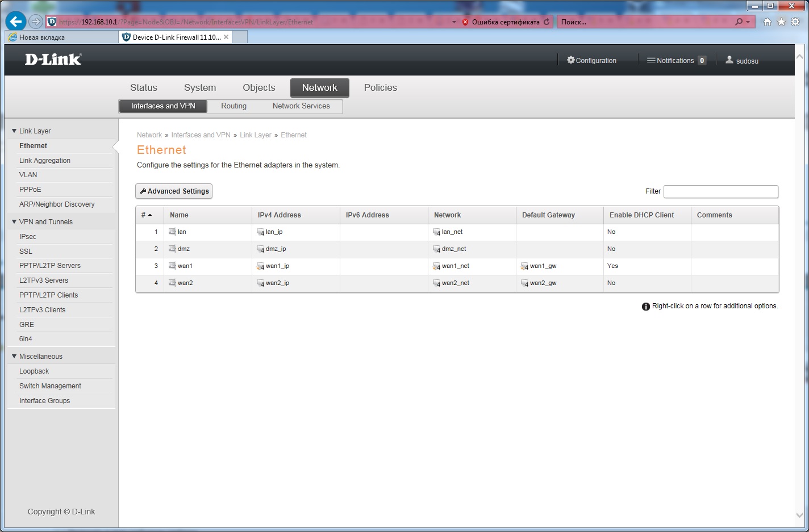
Task: Open IPsec in the sidebar
Action: click(28, 237)
